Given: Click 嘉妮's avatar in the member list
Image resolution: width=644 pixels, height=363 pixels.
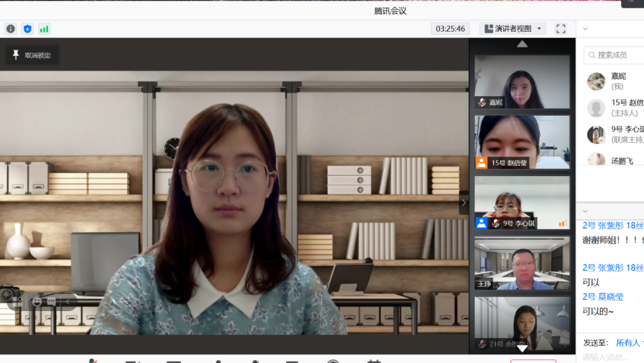Looking at the screenshot, I should pyautogui.click(x=596, y=81).
